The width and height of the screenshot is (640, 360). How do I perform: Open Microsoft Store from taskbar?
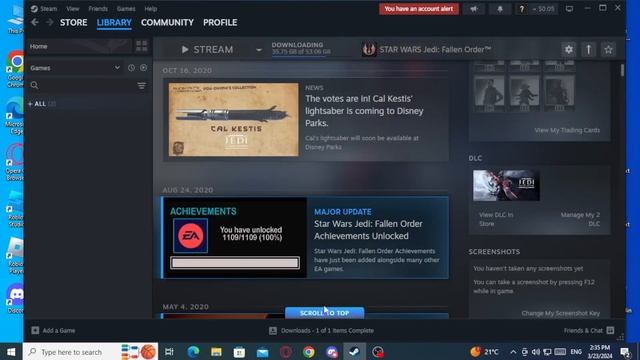(x=239, y=351)
